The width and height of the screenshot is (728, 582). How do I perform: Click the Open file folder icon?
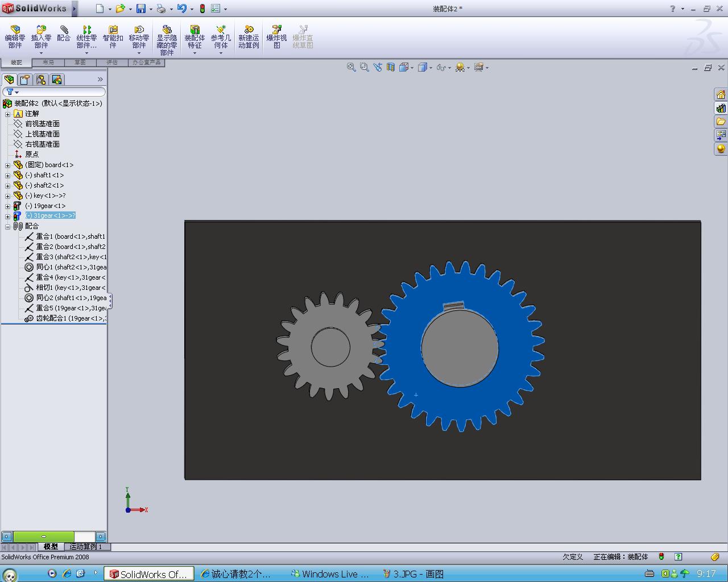pyautogui.click(x=120, y=9)
